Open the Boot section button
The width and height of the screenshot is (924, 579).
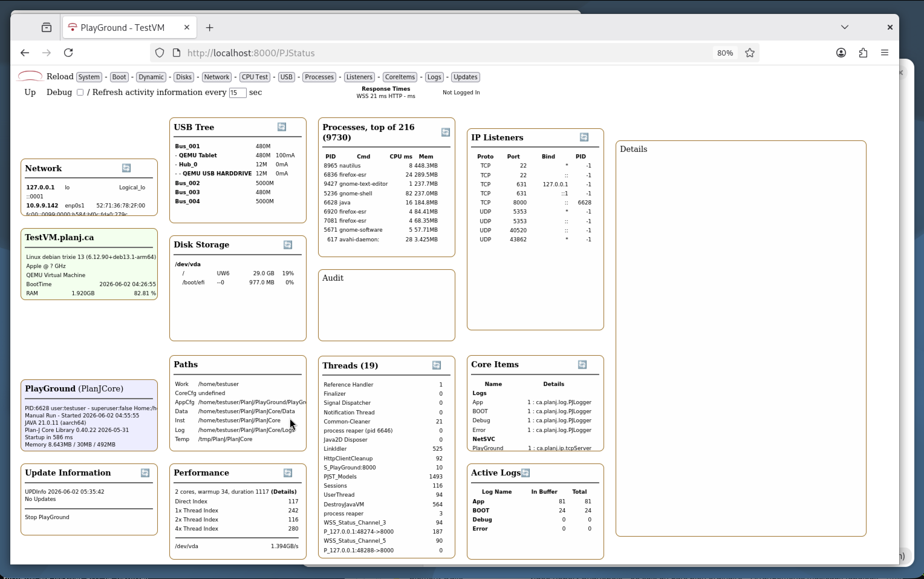(x=119, y=77)
